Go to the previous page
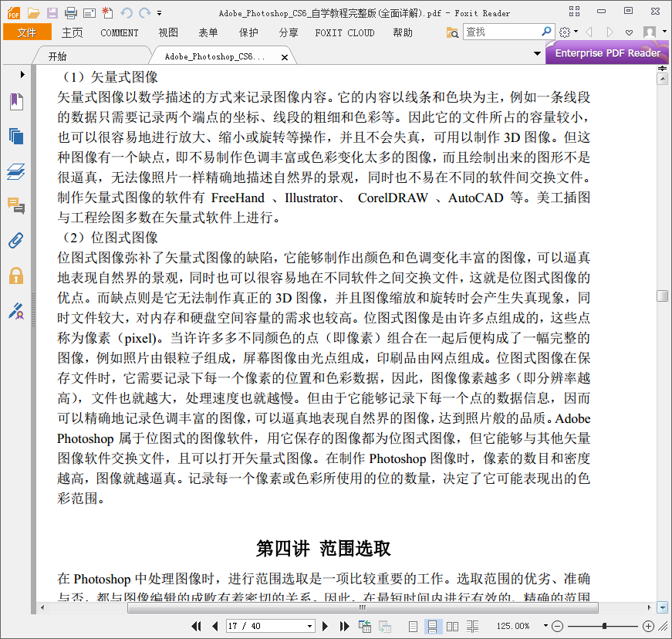Viewport: 672px width, 639px height. [x=215, y=626]
